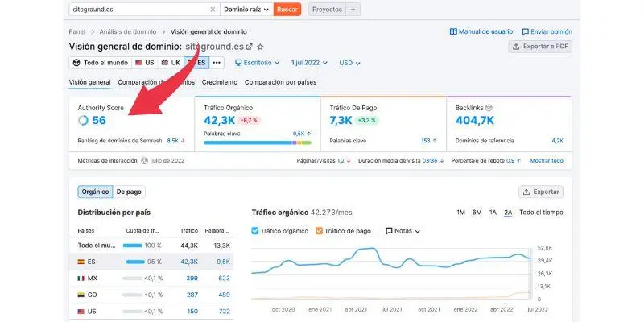Open siteground.es via external link icon
Image resolution: width=644 pixels, height=322 pixels.
249,47
